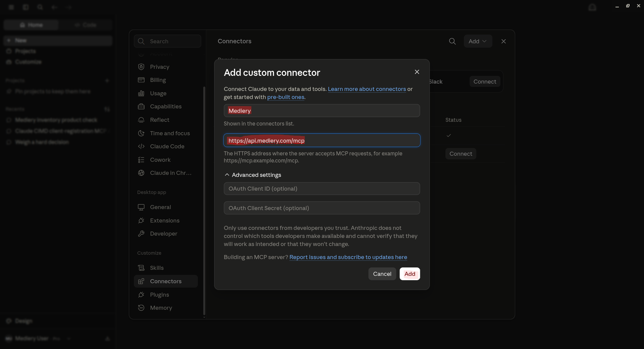Screen dimensions: 644x349
Task: Go to Usage settings
Action: click(x=166, y=93)
